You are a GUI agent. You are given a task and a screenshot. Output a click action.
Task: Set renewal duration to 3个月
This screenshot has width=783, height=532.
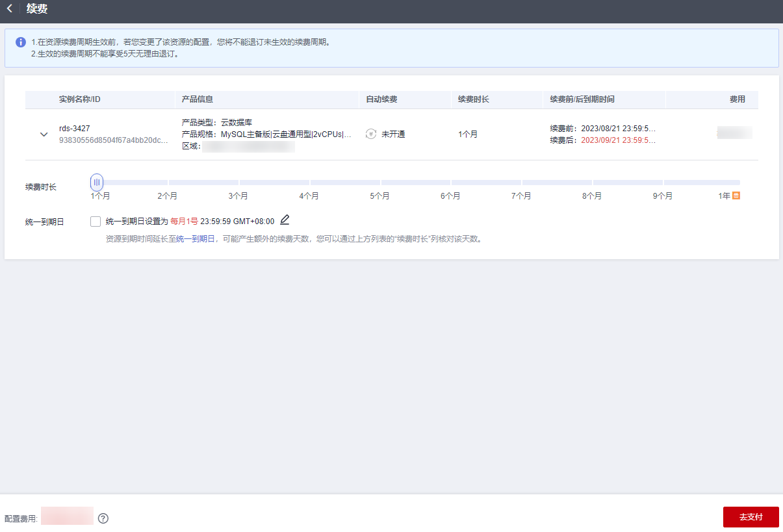[x=238, y=196]
